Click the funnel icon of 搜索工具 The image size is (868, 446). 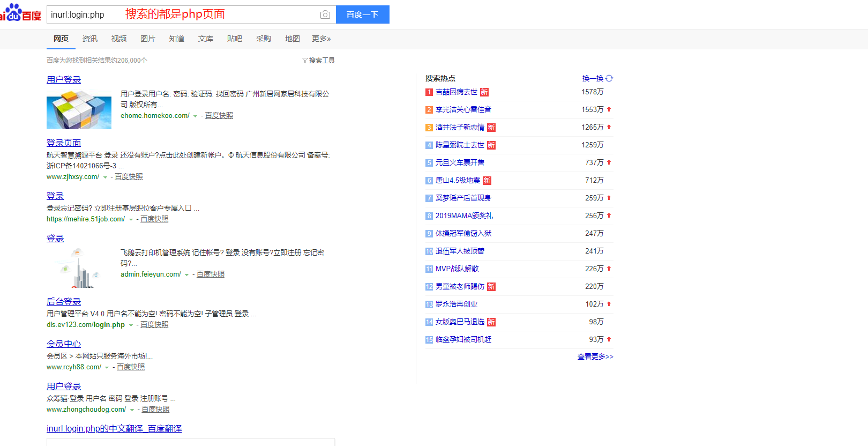click(305, 61)
